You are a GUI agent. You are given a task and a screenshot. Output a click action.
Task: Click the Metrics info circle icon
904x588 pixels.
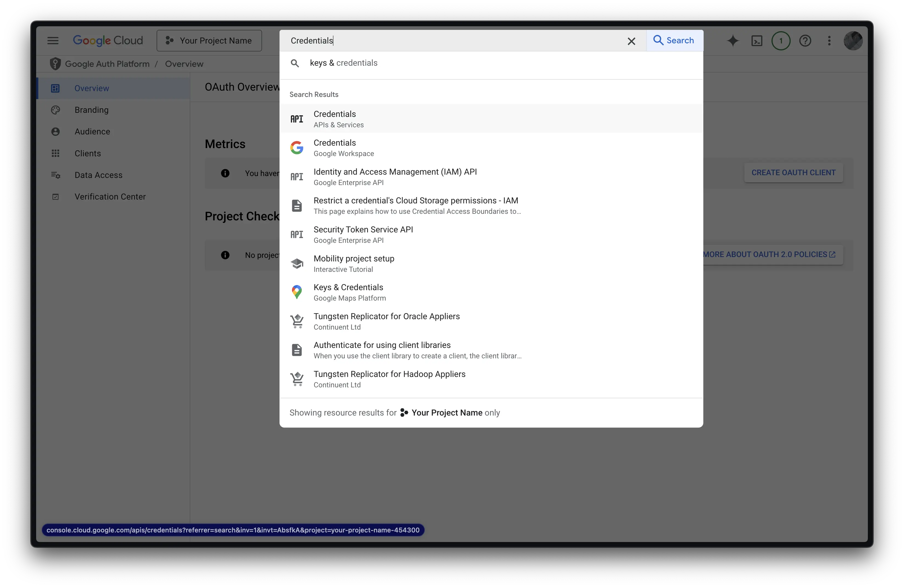[x=225, y=173]
